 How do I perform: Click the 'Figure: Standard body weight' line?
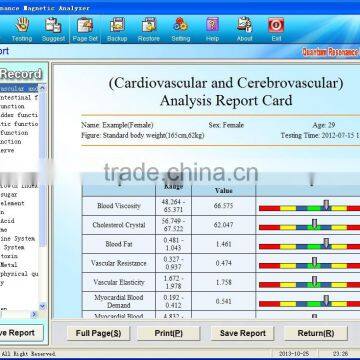[143, 136]
